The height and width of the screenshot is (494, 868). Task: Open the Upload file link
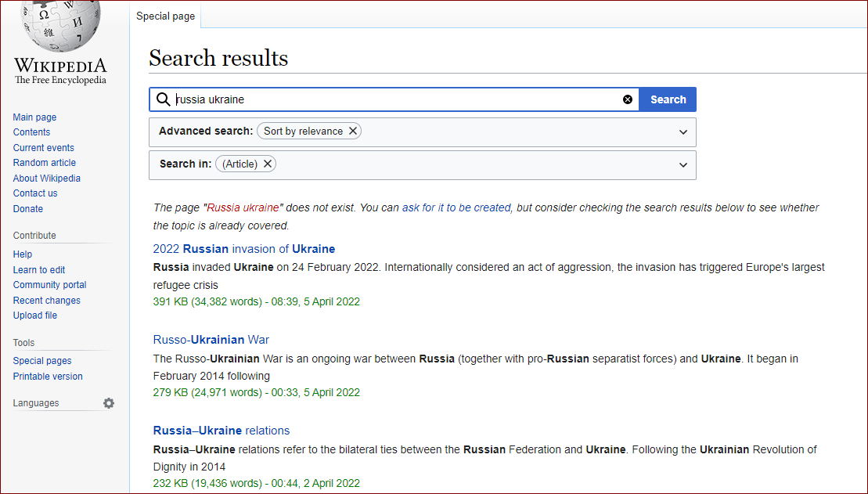(35, 316)
